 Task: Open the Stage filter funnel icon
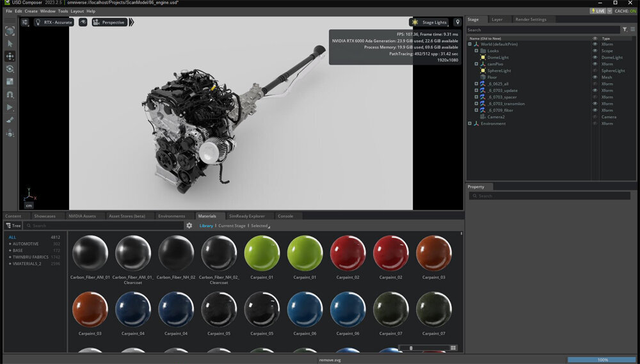(x=625, y=29)
